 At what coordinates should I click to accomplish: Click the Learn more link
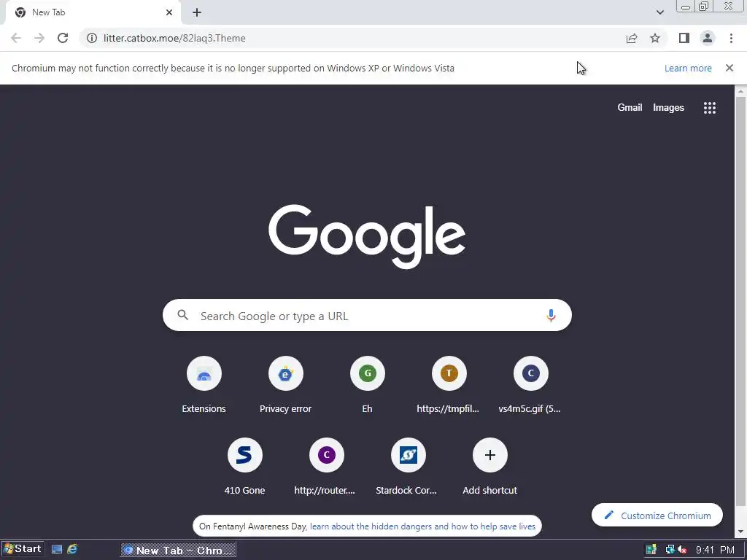687,68
